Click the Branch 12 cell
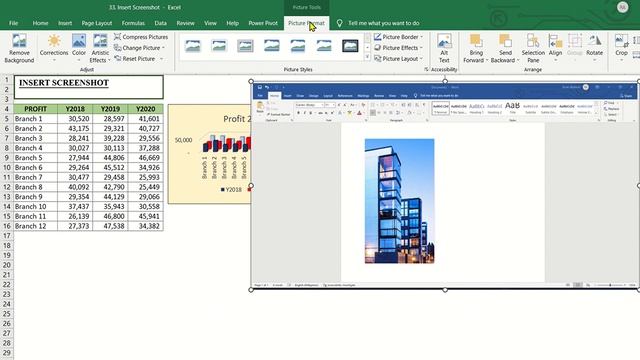Screen dimensions: 640x360 coord(36,226)
